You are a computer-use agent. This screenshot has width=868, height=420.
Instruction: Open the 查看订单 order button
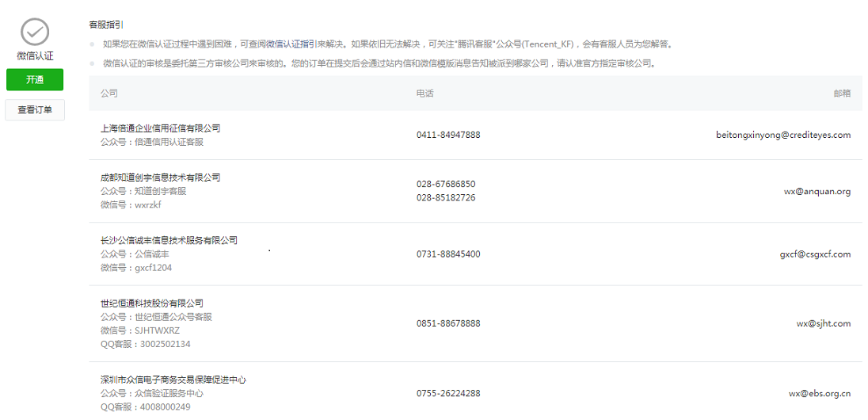(x=35, y=110)
